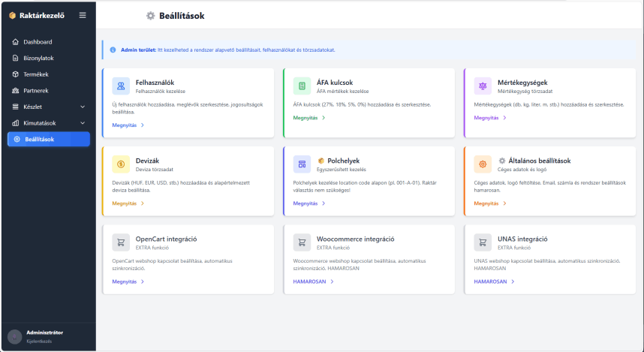Click the Általános beállítások orange gear icon
Screen dimensions: 644x352
(x=483, y=164)
